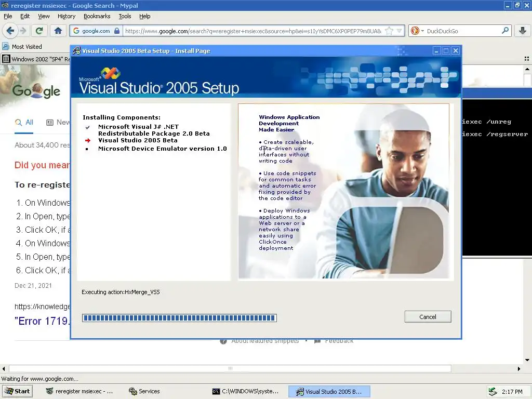
Task: Switch to 'reregister msiexec' taskbar button
Action: 79,391
